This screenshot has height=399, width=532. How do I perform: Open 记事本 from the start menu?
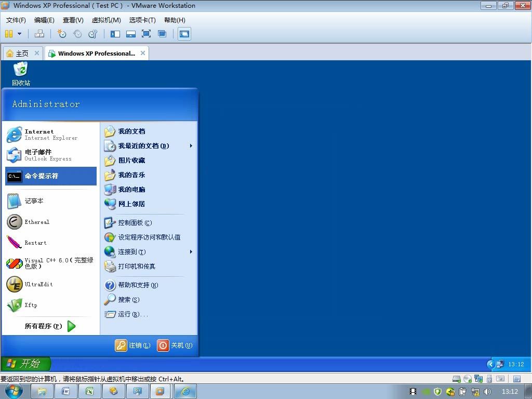(x=51, y=201)
